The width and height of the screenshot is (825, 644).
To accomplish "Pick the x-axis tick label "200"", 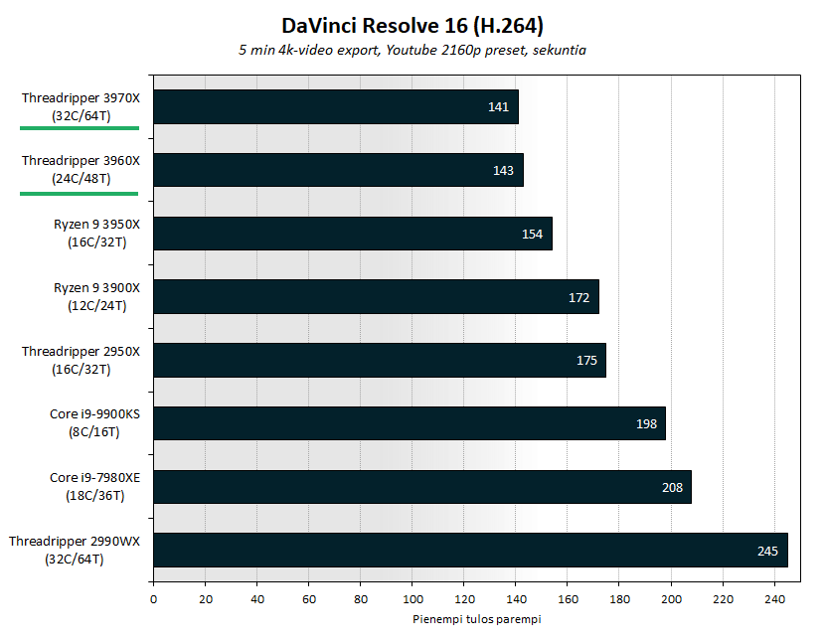I will click(671, 599).
